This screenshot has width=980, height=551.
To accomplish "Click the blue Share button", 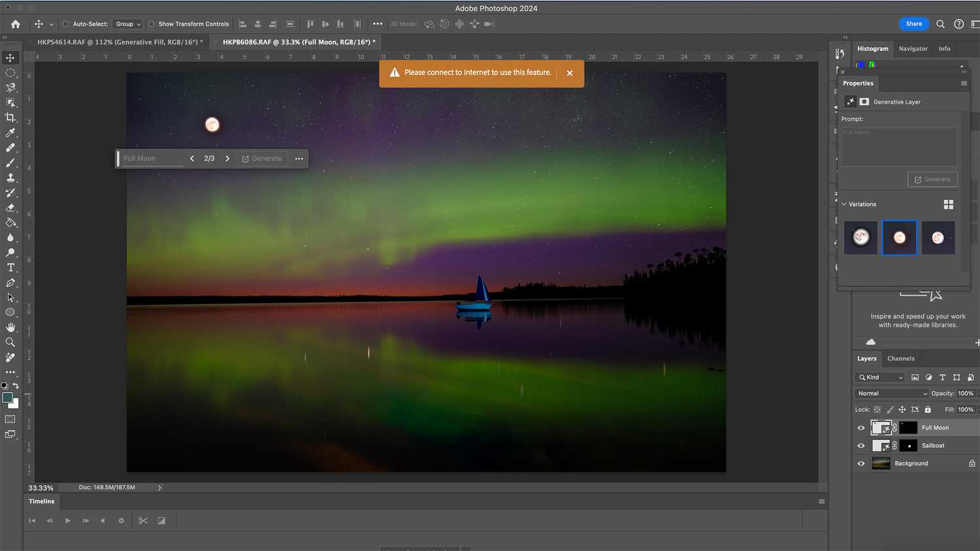I will pos(913,24).
